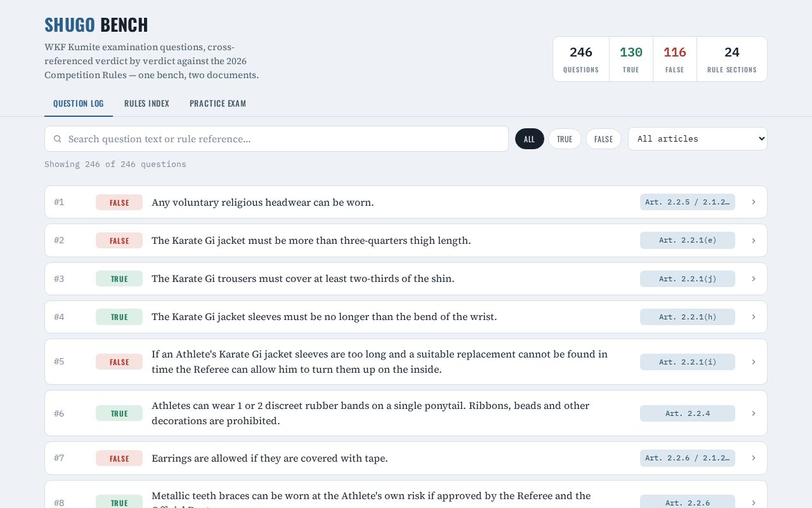Viewport: 812px width, 508px height.
Task: Click rule tag Art. 2.2.1(e)
Action: pyautogui.click(x=688, y=241)
